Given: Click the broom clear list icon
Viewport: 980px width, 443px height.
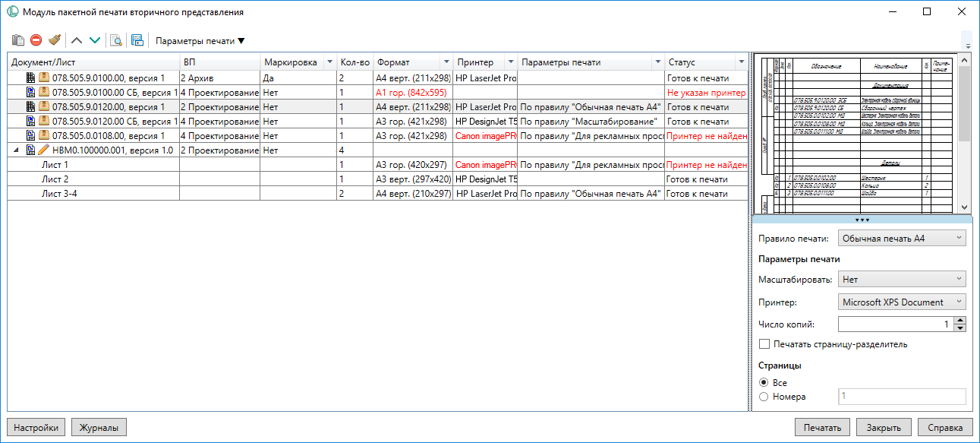Looking at the screenshot, I should tap(54, 40).
